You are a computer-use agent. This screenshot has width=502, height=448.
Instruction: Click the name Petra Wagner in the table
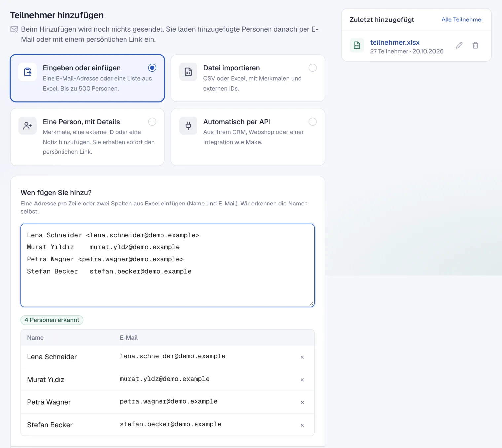(49, 402)
